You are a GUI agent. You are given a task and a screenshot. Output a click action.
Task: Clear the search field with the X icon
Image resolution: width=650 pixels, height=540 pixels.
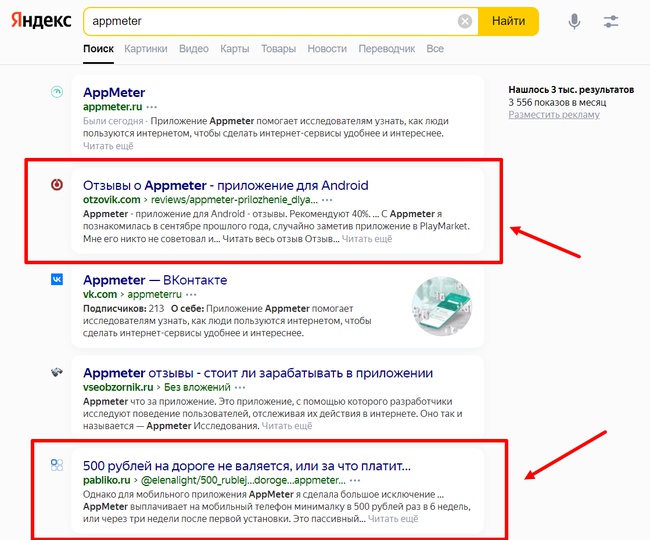[465, 21]
